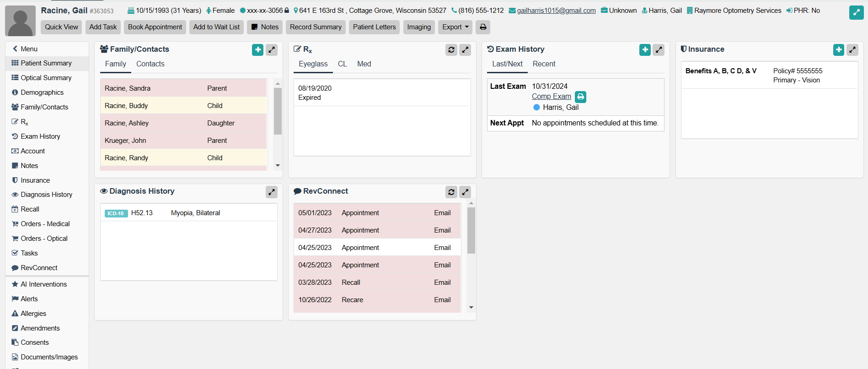Open Documents/Images in sidebar

pos(47,357)
